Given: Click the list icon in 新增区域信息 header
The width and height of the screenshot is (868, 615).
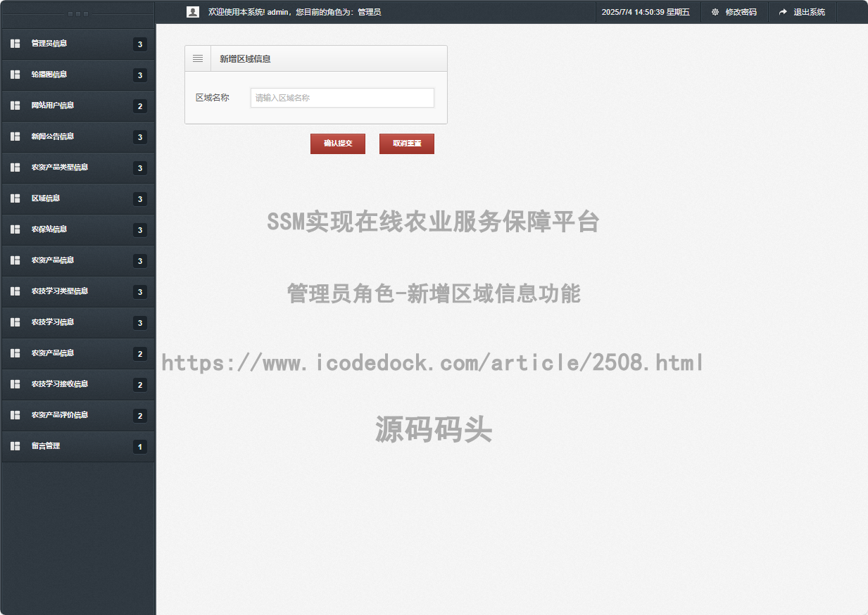Looking at the screenshot, I should tap(198, 59).
